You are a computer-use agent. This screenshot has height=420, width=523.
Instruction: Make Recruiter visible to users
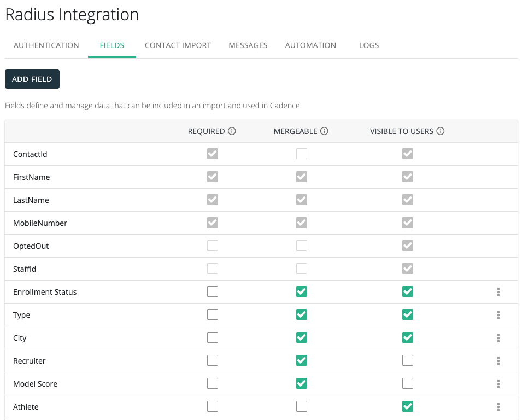407,361
